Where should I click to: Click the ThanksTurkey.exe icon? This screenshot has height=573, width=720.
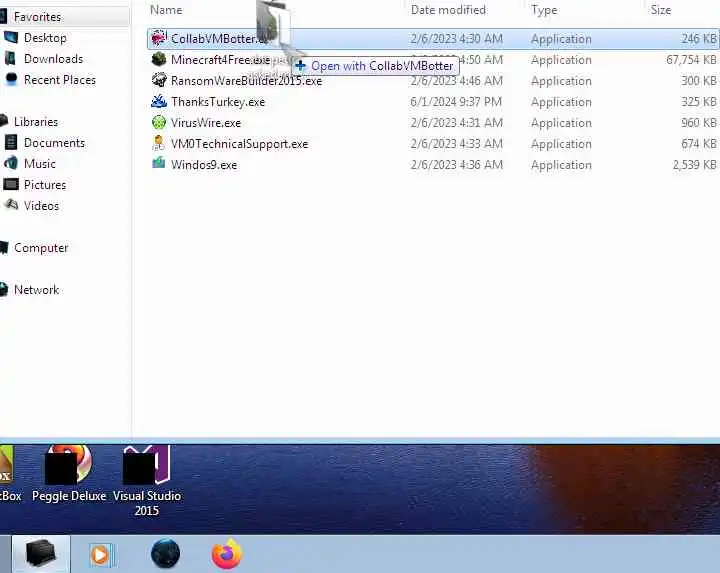(x=159, y=101)
